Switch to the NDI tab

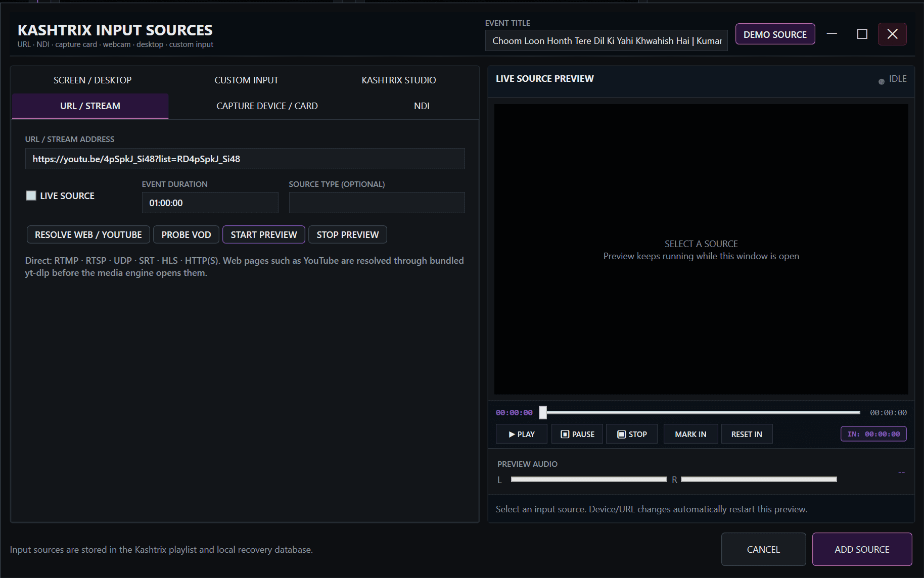(x=422, y=106)
